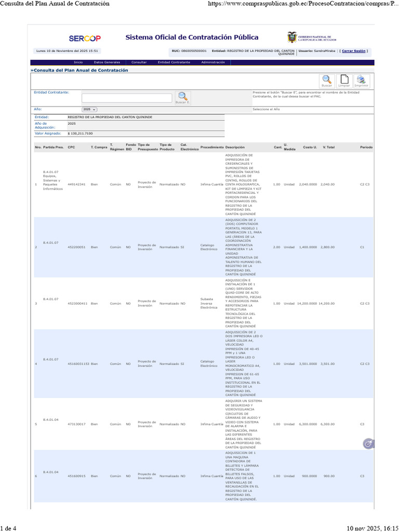Click unit cost 1,400.0000
Viewport: 399px width, 532px height.
click(308, 247)
